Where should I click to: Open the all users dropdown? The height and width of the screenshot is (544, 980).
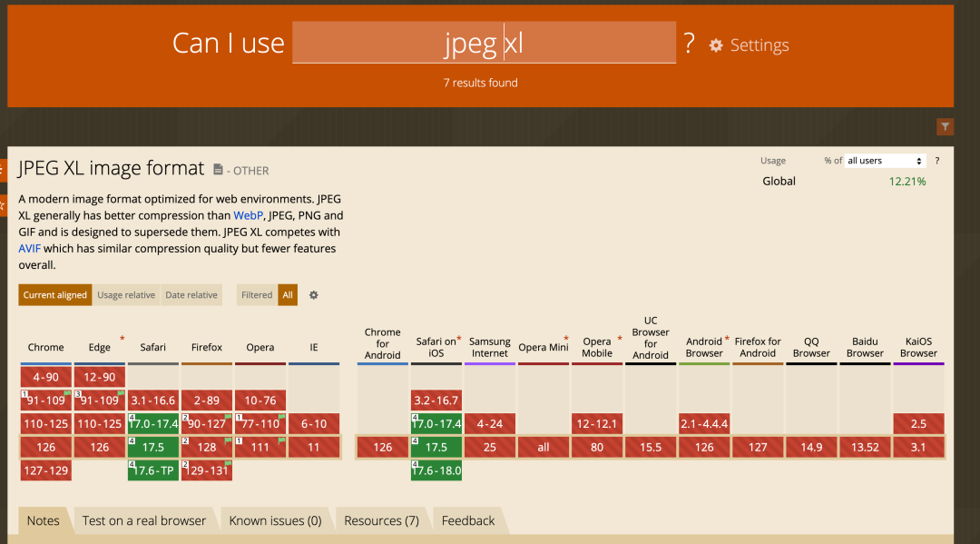click(x=885, y=161)
